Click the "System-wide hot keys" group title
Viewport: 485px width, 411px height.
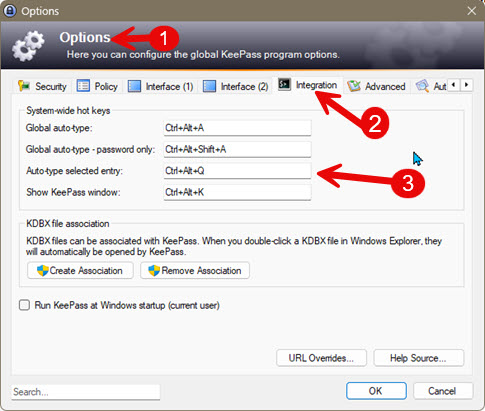[68, 111]
